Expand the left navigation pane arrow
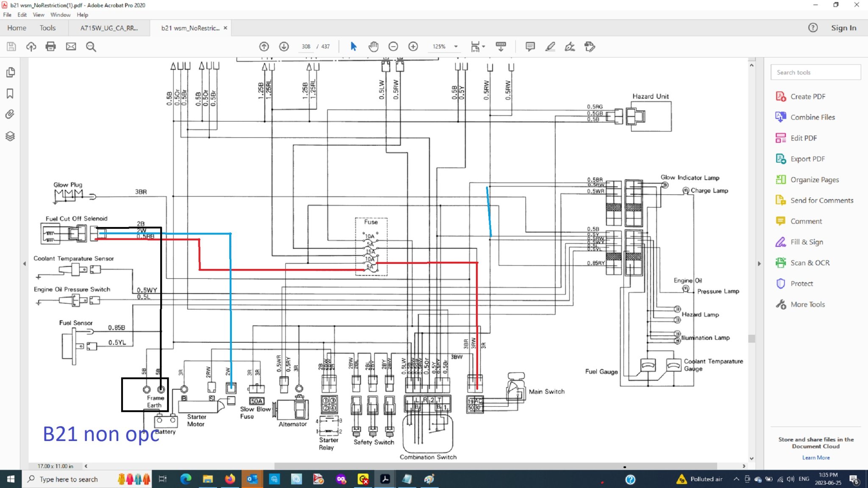 tap(25, 263)
